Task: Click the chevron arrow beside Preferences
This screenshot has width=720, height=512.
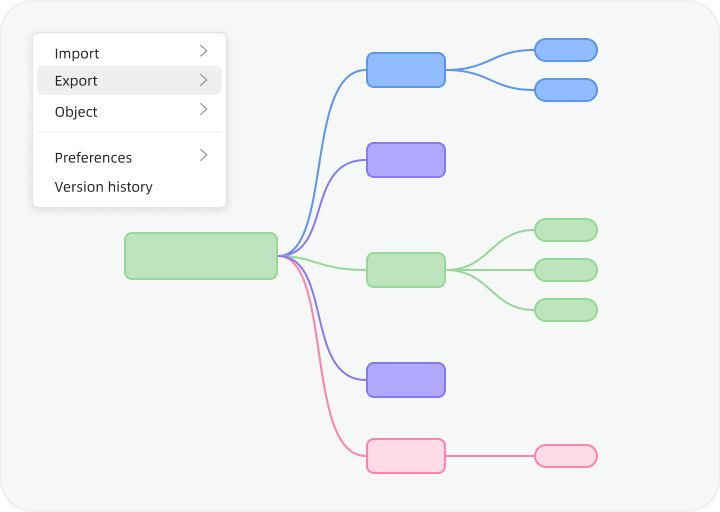Action: pos(203,155)
